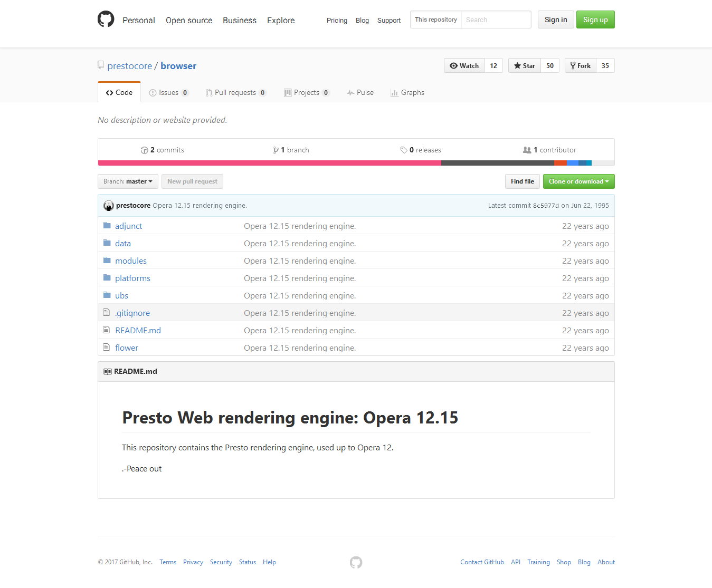
Task: Click the adjunct folder icon
Action: [x=107, y=226]
